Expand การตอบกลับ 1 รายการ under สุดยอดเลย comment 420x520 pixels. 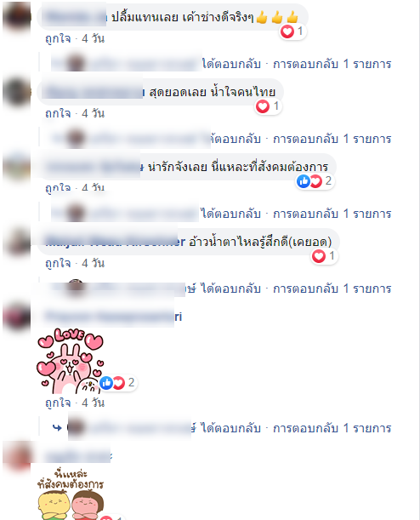pyautogui.click(x=332, y=139)
